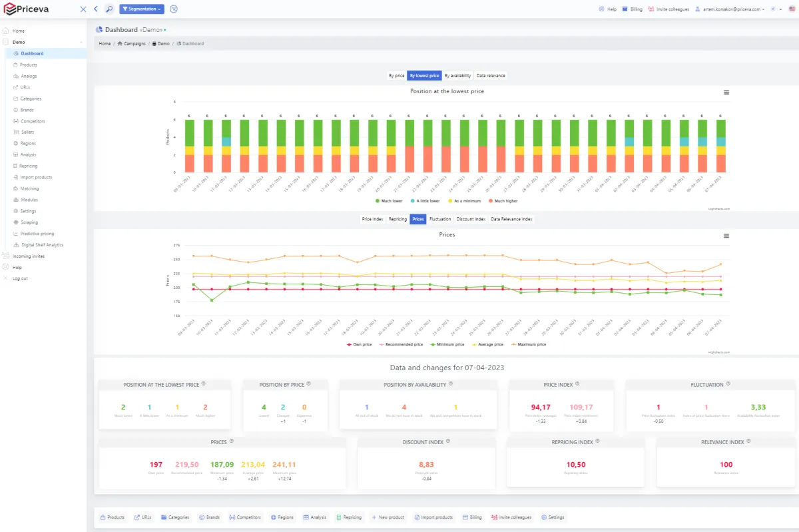Toggle Maximum price line visibility in legend
This screenshot has height=532, width=799.
point(530,344)
